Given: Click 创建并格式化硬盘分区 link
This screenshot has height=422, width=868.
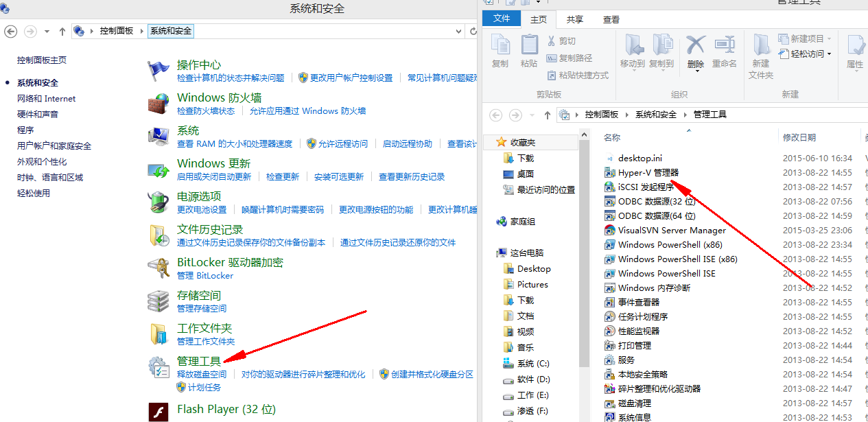Looking at the screenshot, I should tap(432, 375).
